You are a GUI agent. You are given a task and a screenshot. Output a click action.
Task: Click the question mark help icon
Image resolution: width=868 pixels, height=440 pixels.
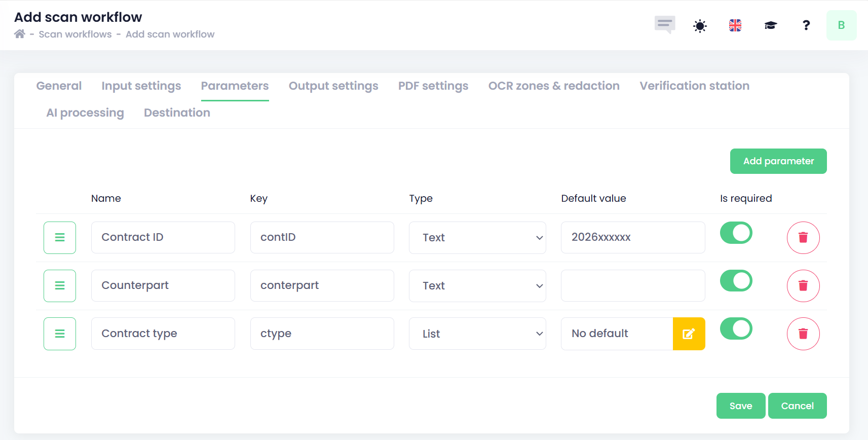tap(806, 25)
